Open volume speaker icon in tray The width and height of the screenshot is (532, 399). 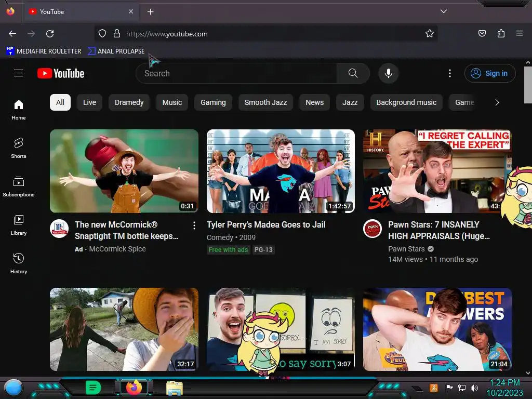coord(474,388)
